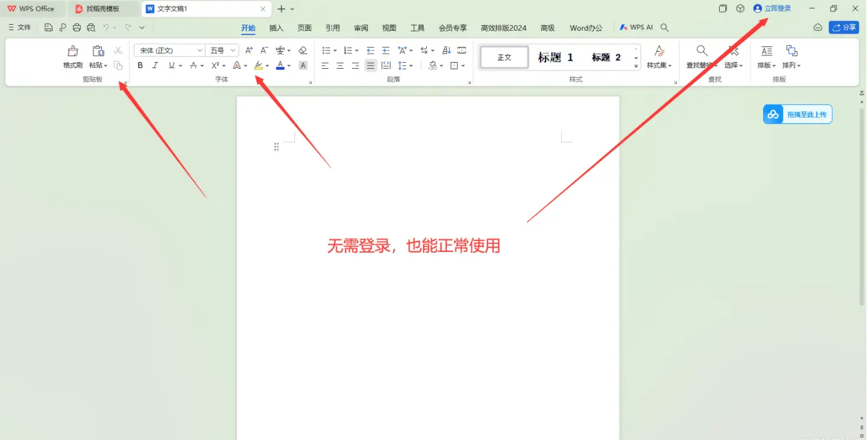Image resolution: width=868 pixels, height=440 pixels.
Task: Click the decrease indent icon
Action: [370, 50]
